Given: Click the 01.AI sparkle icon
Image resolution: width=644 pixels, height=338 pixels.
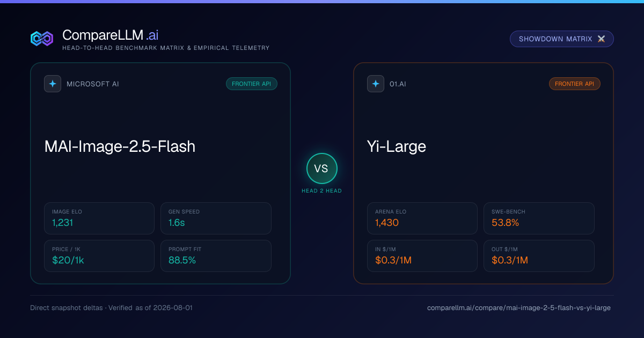Looking at the screenshot, I should pyautogui.click(x=376, y=84).
